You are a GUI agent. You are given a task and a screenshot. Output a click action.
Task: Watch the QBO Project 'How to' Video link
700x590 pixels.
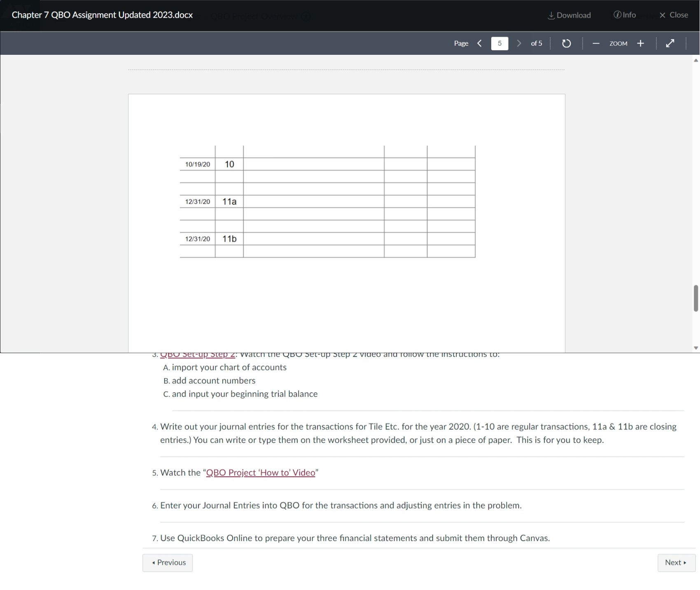260,473
